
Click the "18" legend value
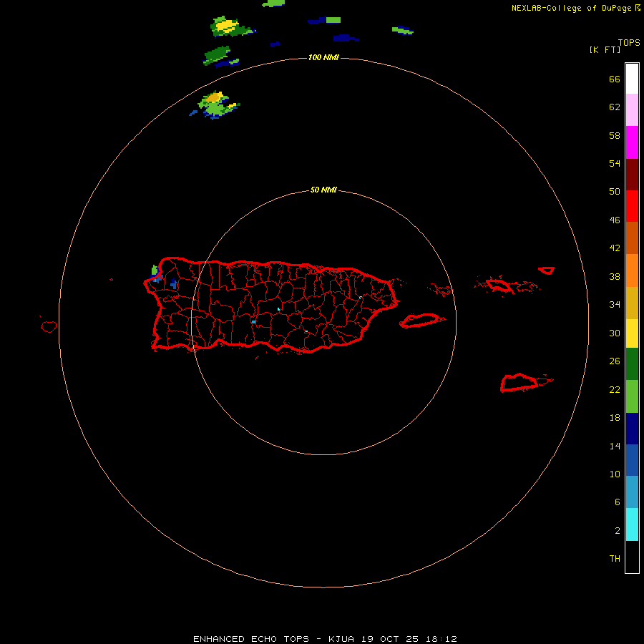[x=615, y=418]
